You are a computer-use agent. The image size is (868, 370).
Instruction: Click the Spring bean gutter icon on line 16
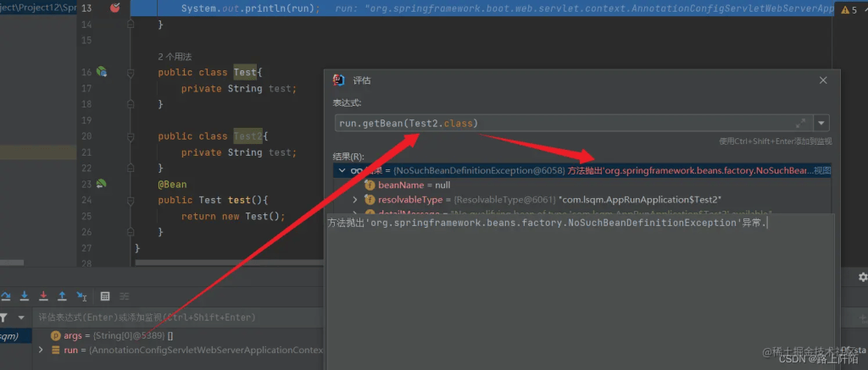(x=102, y=72)
